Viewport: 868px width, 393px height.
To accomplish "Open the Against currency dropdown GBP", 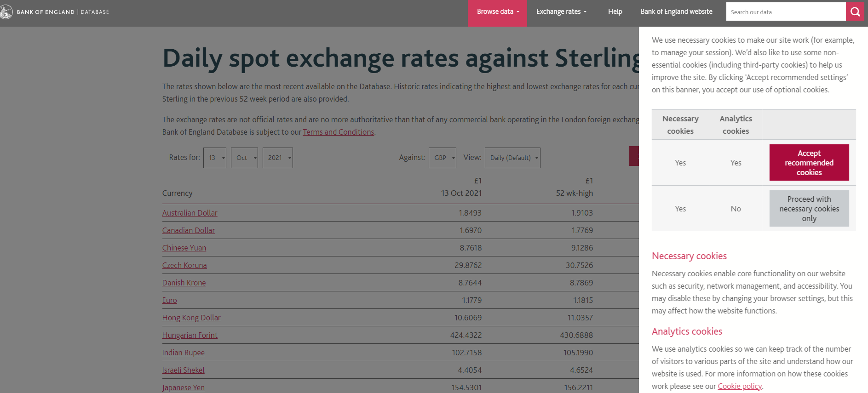I will point(443,158).
